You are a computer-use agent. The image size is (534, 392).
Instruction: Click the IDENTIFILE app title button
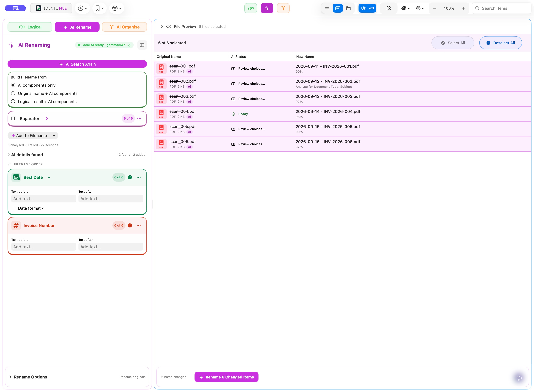pyautogui.click(x=51, y=8)
